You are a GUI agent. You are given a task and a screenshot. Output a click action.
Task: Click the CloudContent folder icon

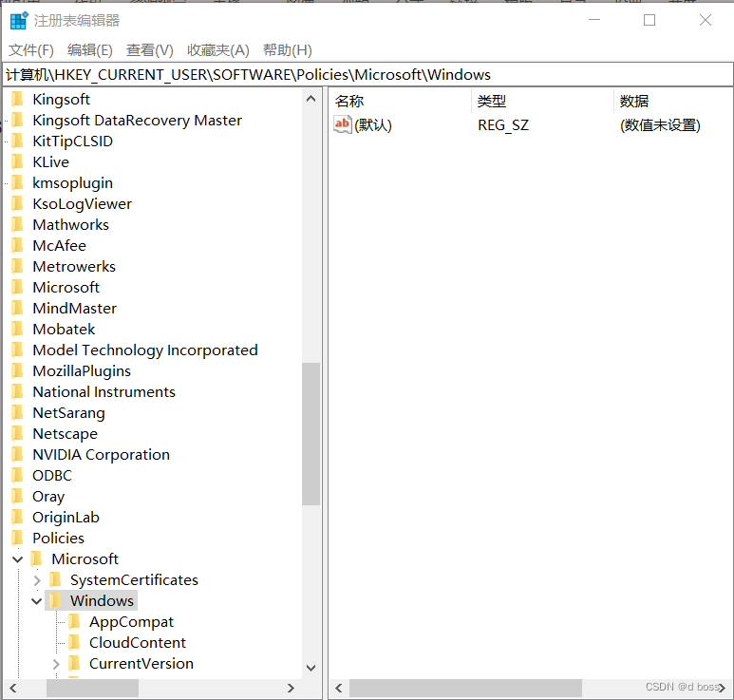[x=74, y=642]
